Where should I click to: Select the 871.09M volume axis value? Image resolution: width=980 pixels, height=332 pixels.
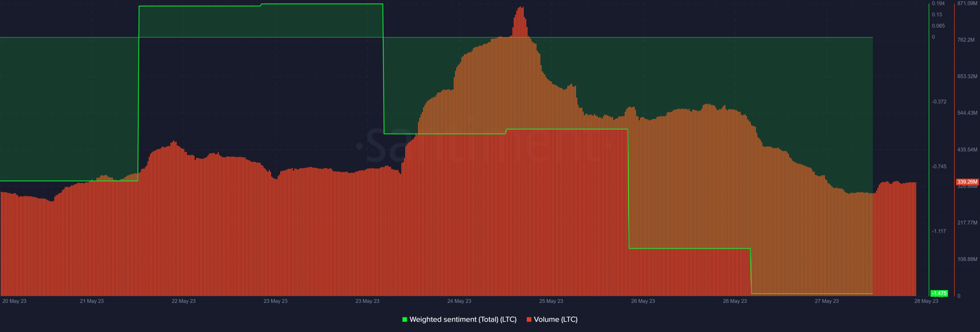pyautogui.click(x=967, y=3)
